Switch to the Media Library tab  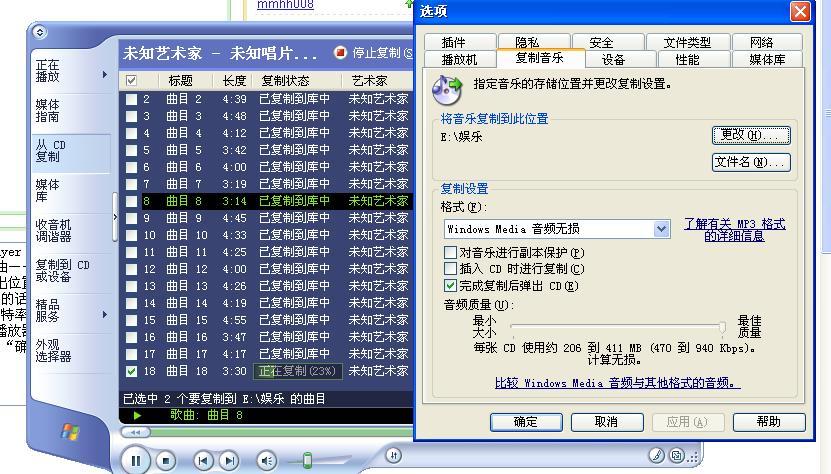pos(767,59)
